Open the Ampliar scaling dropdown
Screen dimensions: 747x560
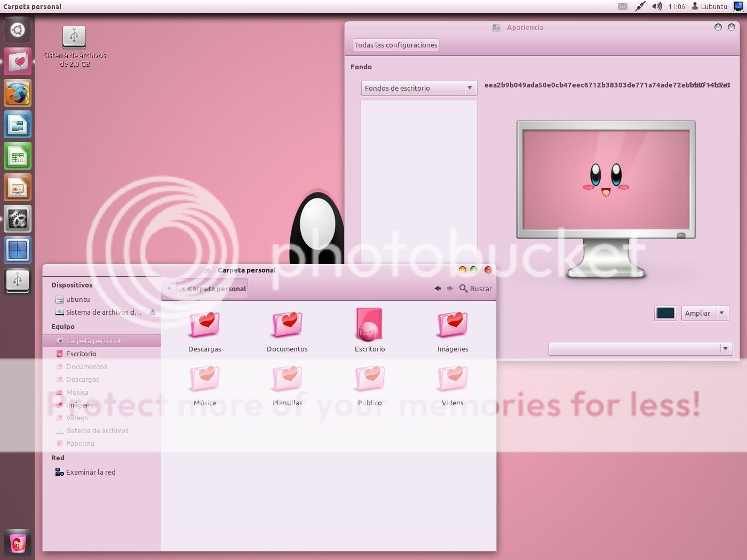click(x=705, y=313)
